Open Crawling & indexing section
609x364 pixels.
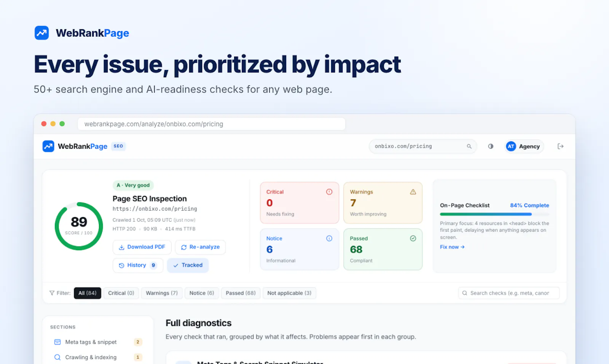point(98,357)
